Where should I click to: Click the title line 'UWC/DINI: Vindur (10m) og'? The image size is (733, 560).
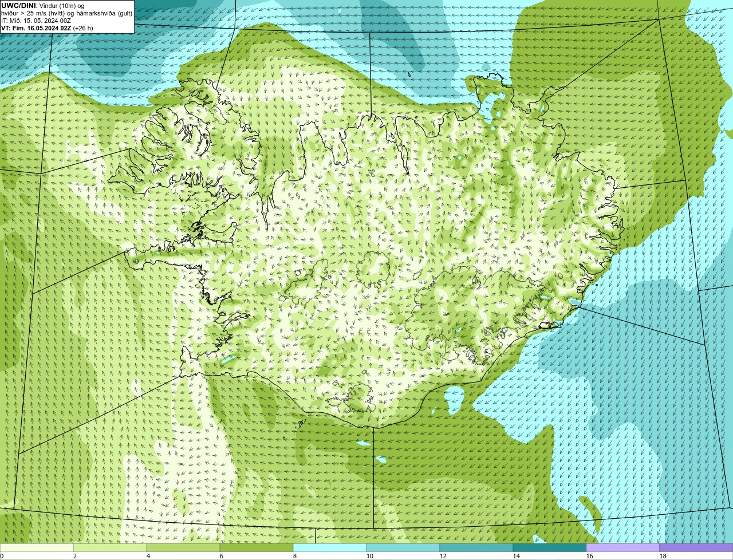43,6
